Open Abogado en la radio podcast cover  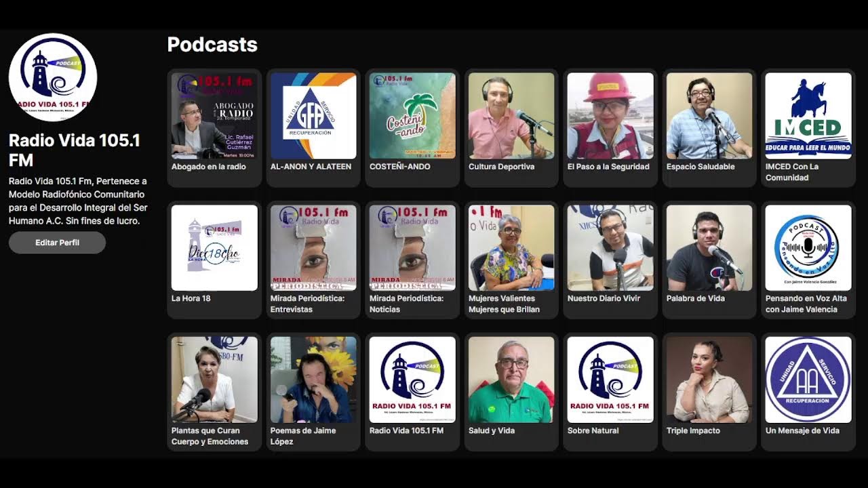click(214, 116)
